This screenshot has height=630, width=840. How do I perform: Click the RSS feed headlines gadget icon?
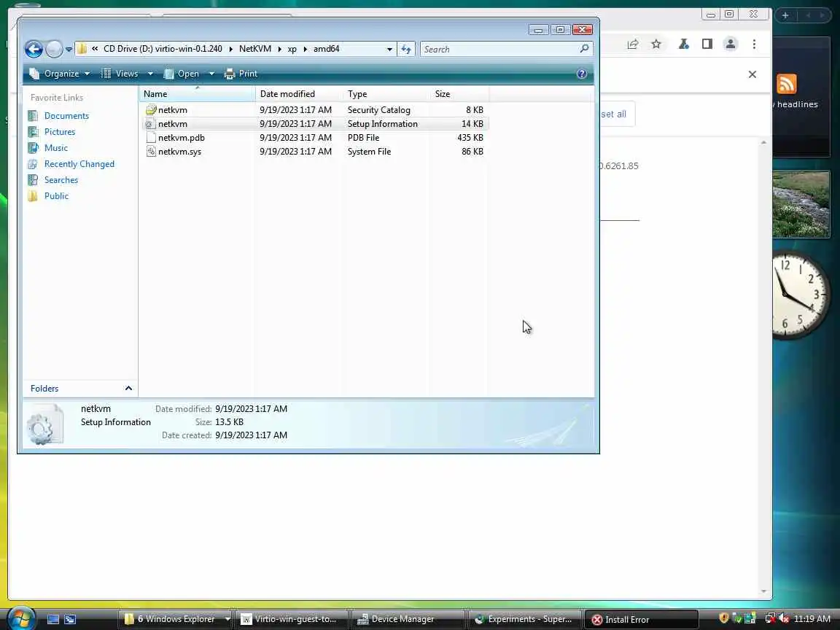[x=787, y=84]
